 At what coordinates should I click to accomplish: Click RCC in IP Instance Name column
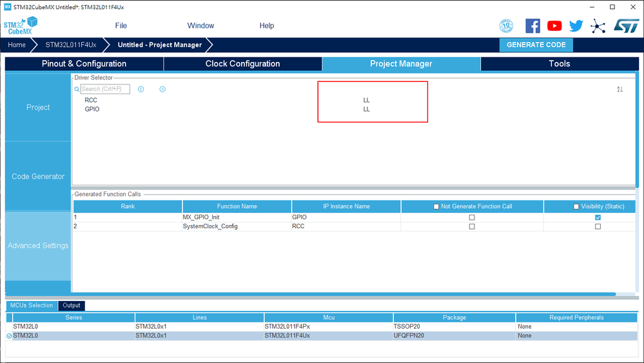pos(346,226)
